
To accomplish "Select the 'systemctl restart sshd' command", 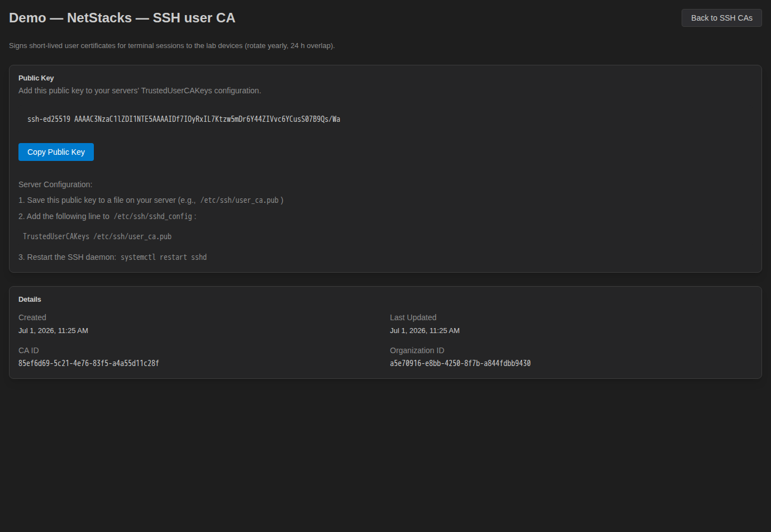I will (x=164, y=257).
